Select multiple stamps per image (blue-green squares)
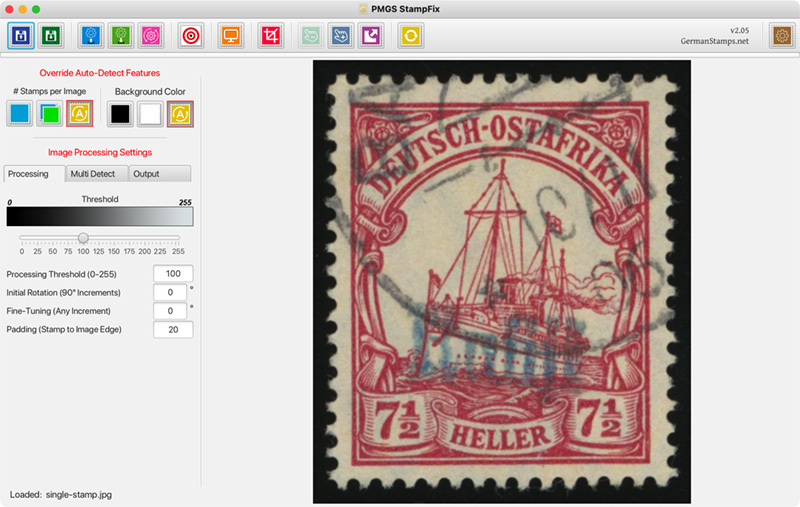 tap(49, 113)
